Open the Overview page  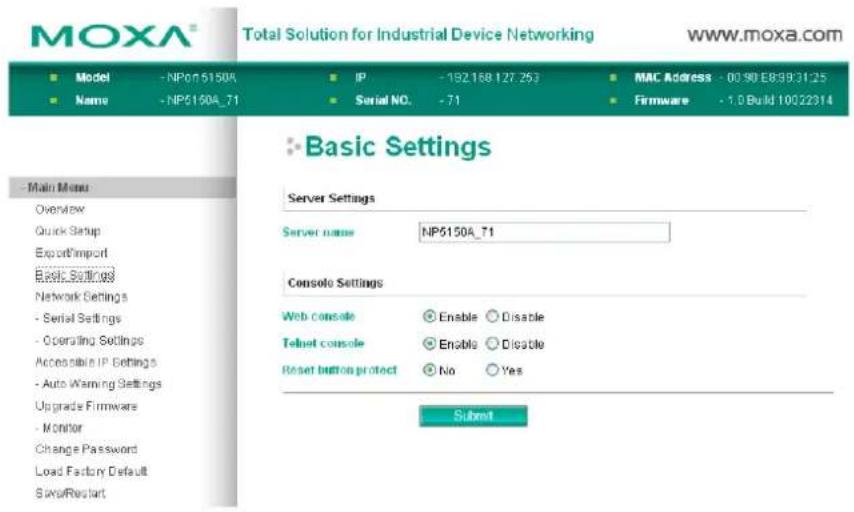pyautogui.click(x=60, y=209)
